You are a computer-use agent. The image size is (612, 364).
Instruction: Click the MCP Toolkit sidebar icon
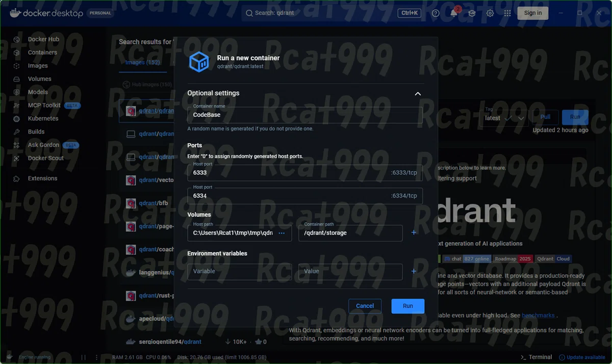point(17,106)
